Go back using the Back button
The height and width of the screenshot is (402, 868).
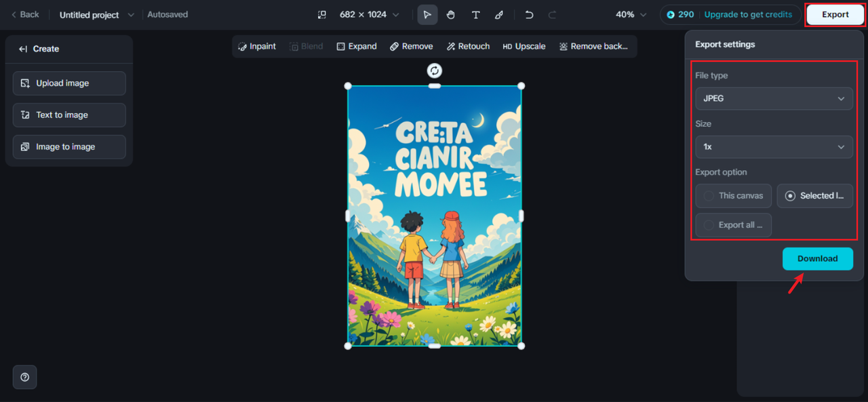(24, 14)
